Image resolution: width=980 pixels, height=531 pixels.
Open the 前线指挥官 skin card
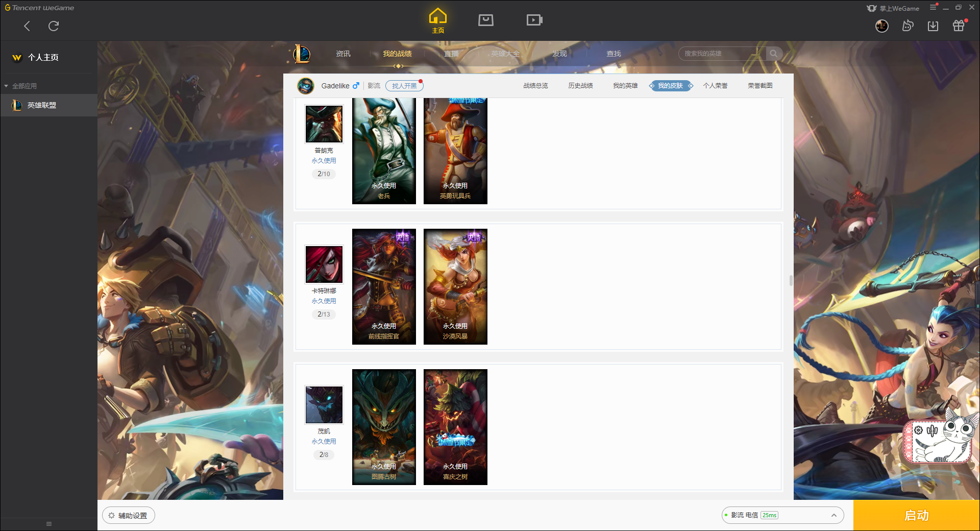384,286
